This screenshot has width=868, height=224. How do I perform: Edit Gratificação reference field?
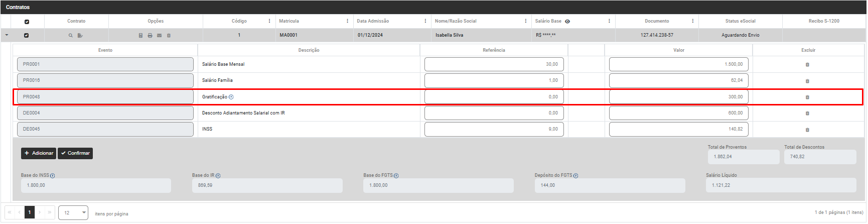(x=494, y=97)
